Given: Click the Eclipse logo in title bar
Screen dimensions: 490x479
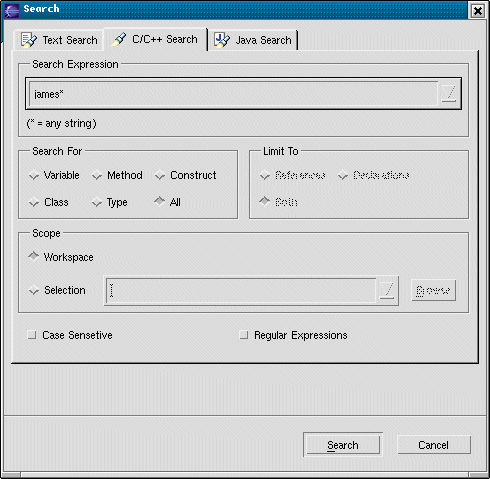Looking at the screenshot, I should (12, 9).
